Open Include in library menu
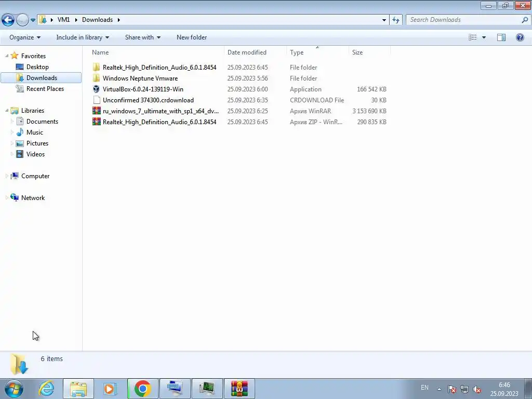 click(83, 37)
